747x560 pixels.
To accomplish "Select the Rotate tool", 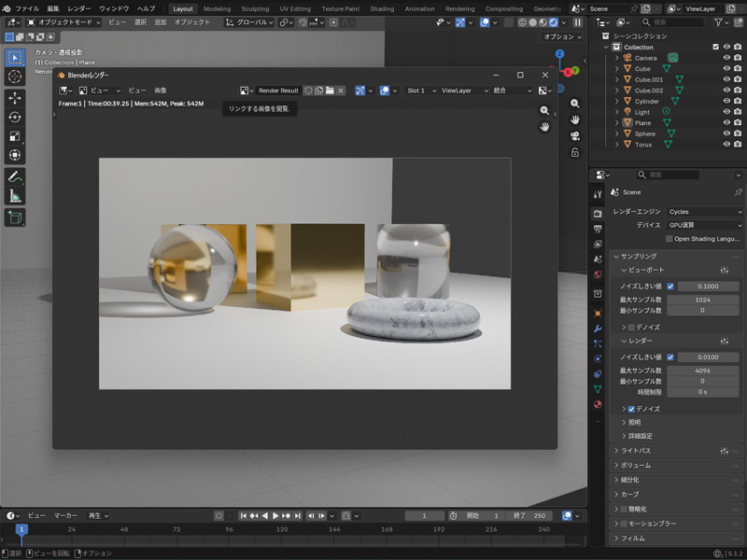I will pyautogui.click(x=15, y=118).
